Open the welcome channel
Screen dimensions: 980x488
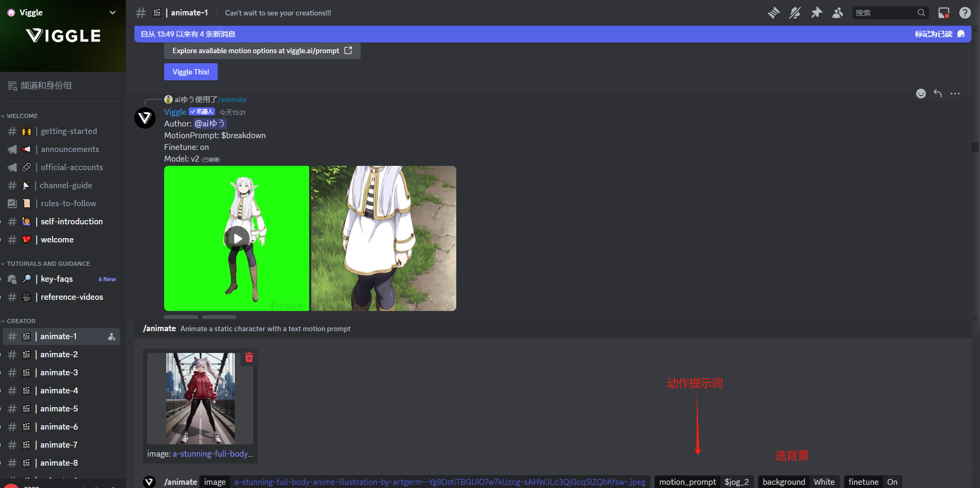62,240
